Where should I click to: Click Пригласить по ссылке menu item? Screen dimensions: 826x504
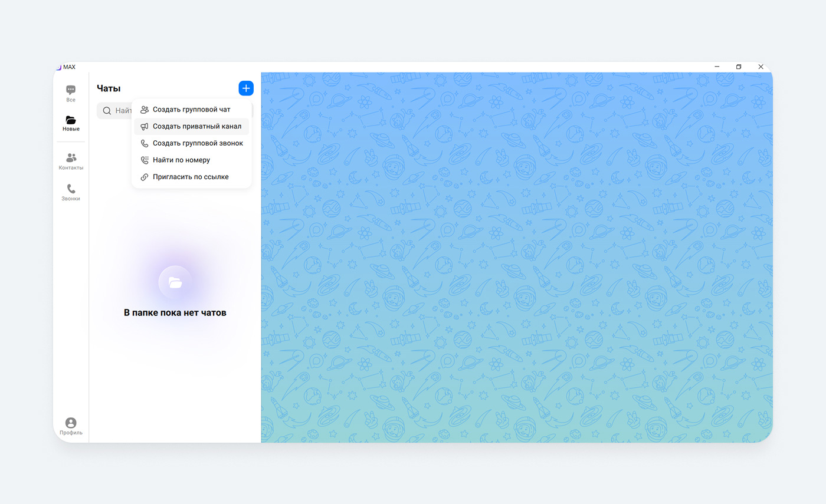[191, 177]
